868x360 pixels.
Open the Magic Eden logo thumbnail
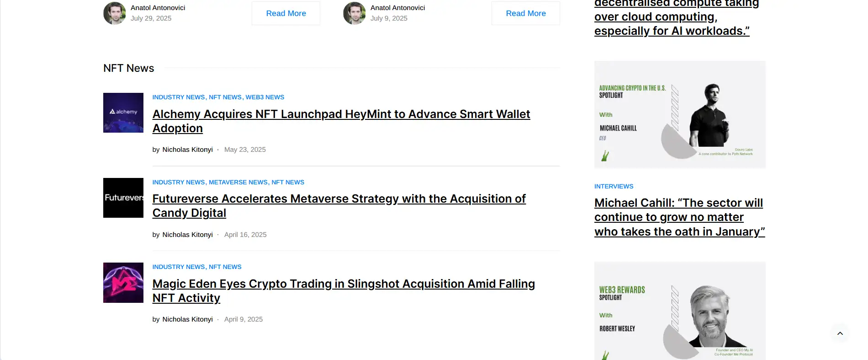pyautogui.click(x=123, y=283)
